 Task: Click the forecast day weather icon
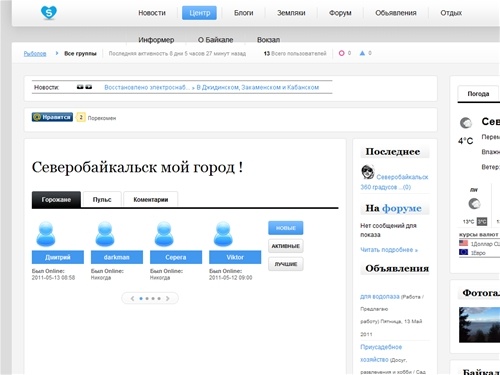click(474, 203)
